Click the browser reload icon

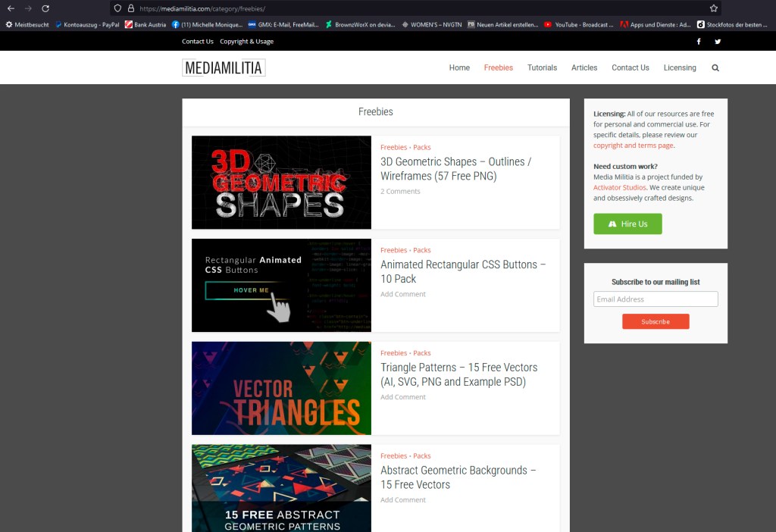point(45,8)
